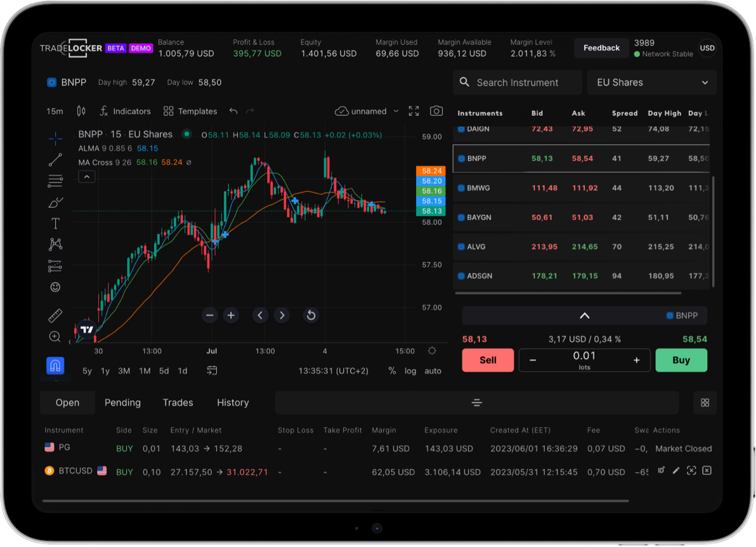This screenshot has height=547, width=756.
Task: Open the Indicators list
Action: click(126, 112)
